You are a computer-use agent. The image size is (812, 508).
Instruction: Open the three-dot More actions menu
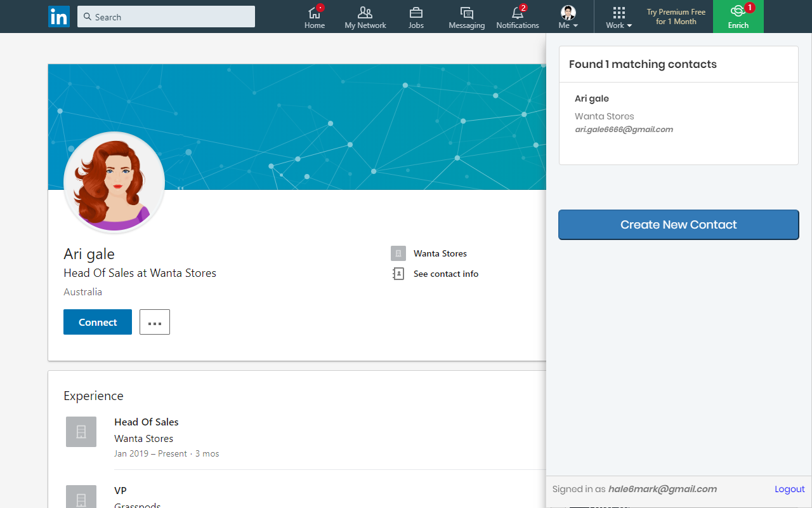click(x=155, y=322)
